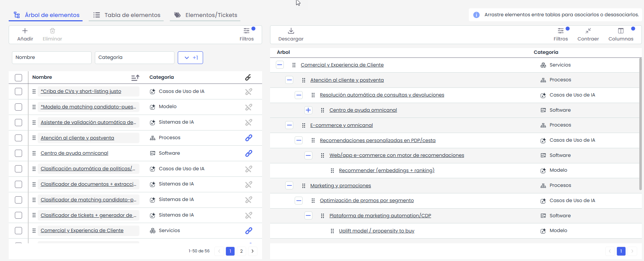This screenshot has width=644, height=261.
Task: Click the unlinked icon for Criba de CVs row
Action: pyautogui.click(x=249, y=92)
